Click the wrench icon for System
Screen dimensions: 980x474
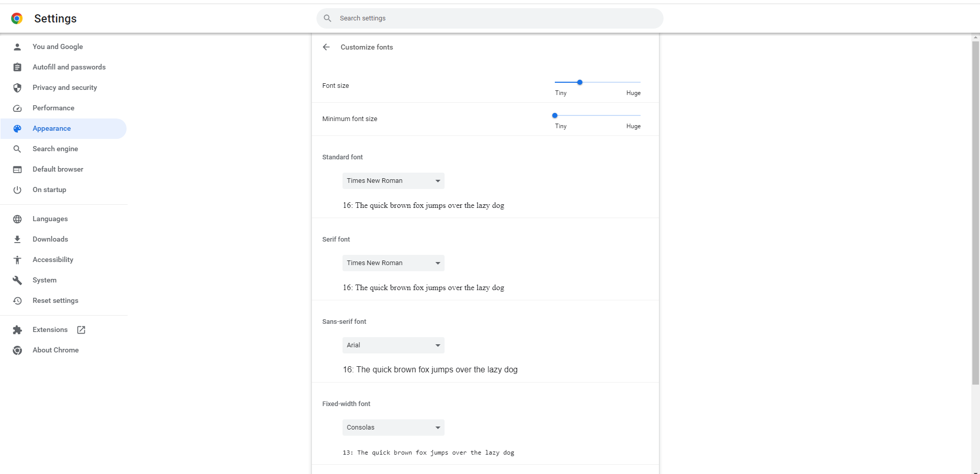click(17, 280)
